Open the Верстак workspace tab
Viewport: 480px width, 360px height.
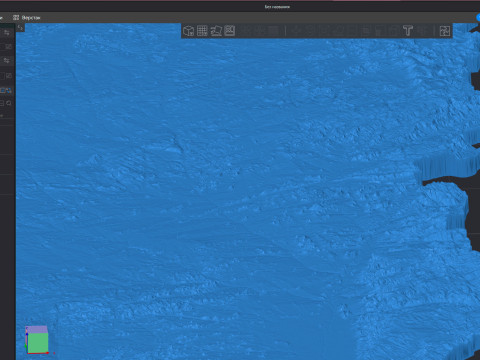pos(27,18)
